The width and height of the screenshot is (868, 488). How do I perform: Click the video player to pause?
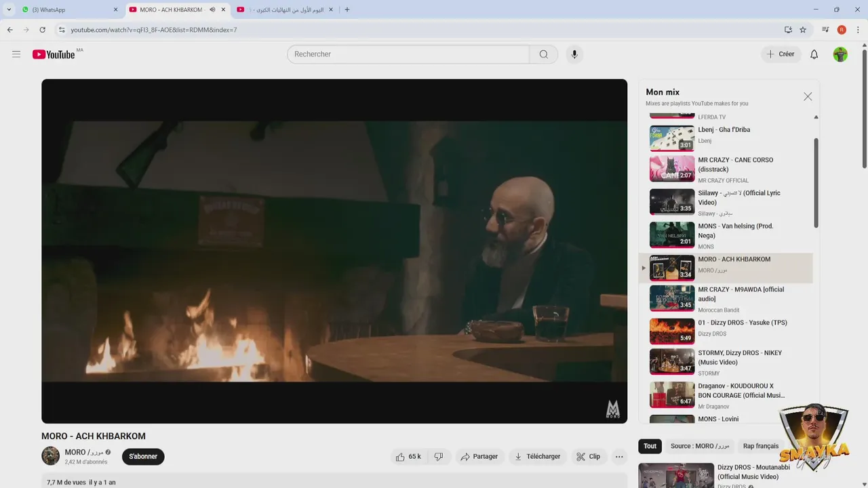334,251
